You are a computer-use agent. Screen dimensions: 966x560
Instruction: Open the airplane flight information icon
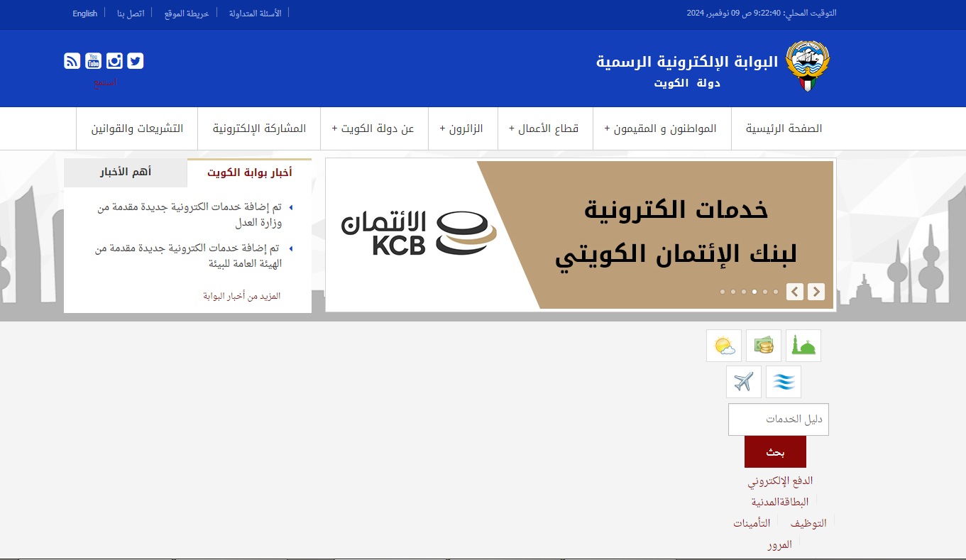pos(744,382)
